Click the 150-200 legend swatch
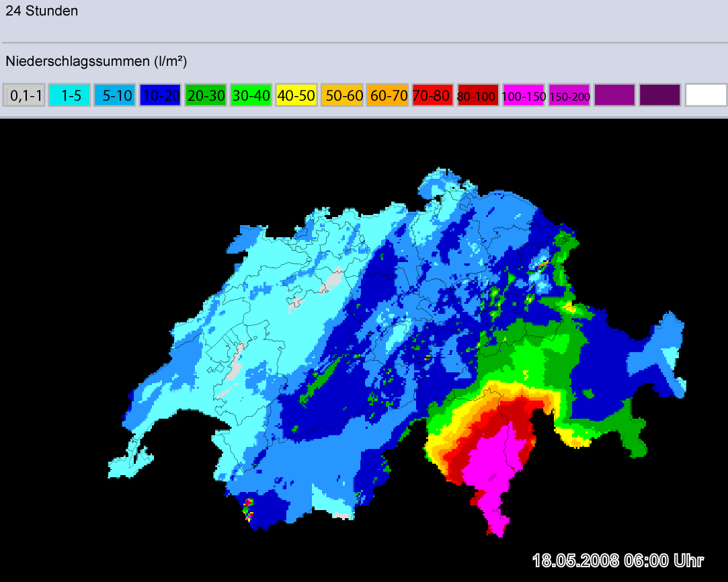 pos(569,95)
